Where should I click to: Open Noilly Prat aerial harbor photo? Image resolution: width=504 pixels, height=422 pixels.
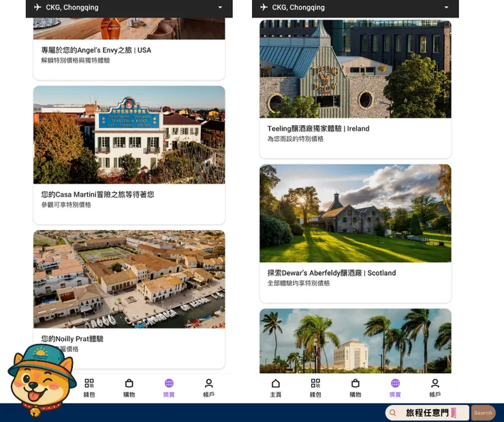click(x=129, y=279)
